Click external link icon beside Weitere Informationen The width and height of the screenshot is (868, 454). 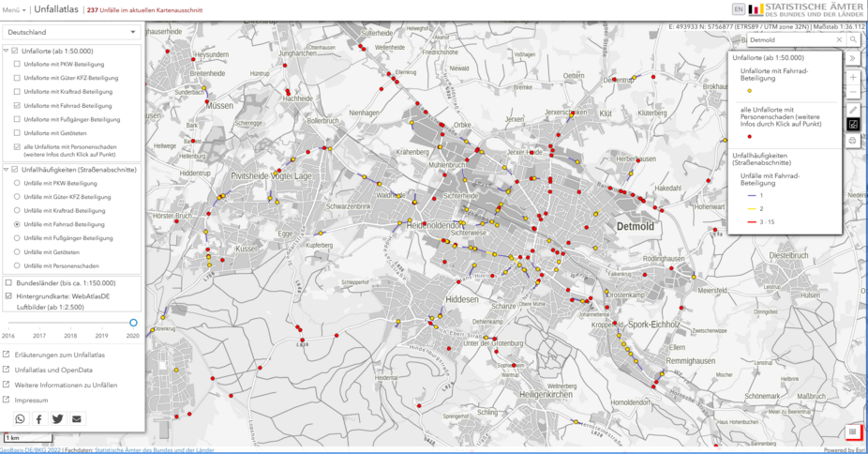tap(6, 385)
